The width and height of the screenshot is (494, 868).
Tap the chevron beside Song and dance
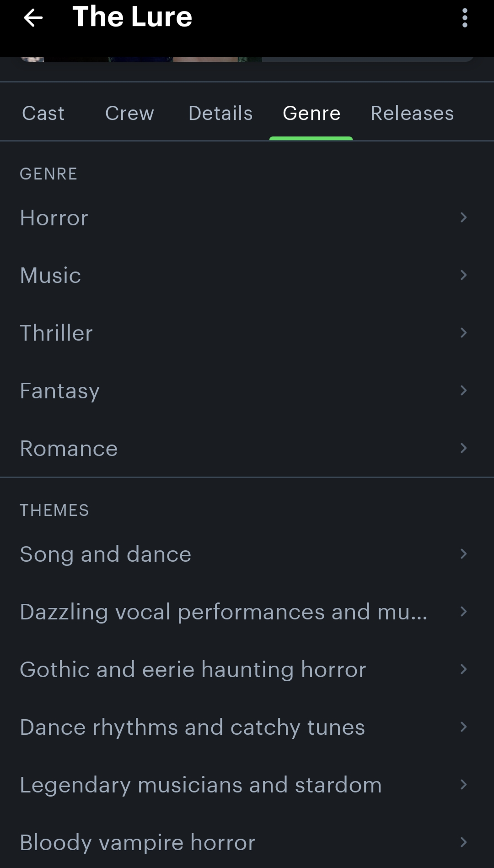(463, 554)
